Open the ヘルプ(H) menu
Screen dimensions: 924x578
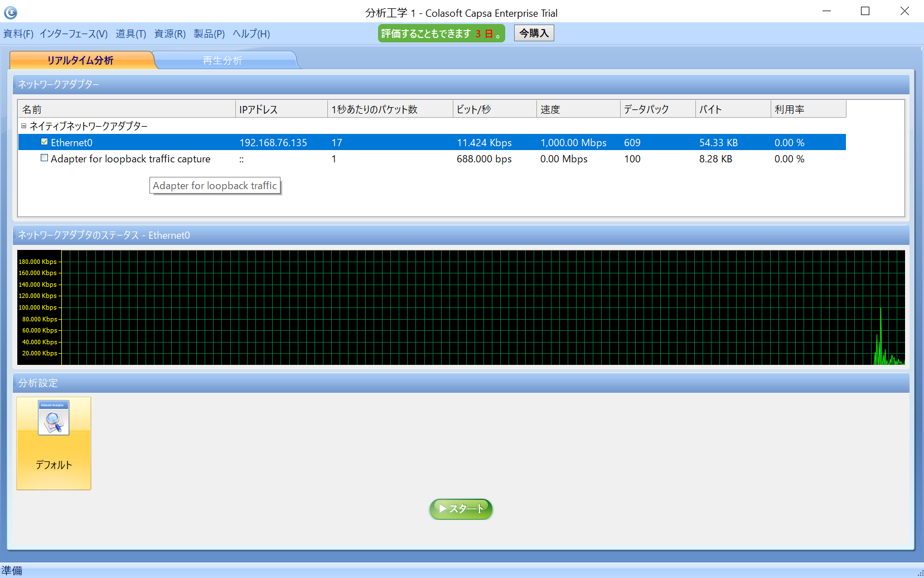(251, 34)
